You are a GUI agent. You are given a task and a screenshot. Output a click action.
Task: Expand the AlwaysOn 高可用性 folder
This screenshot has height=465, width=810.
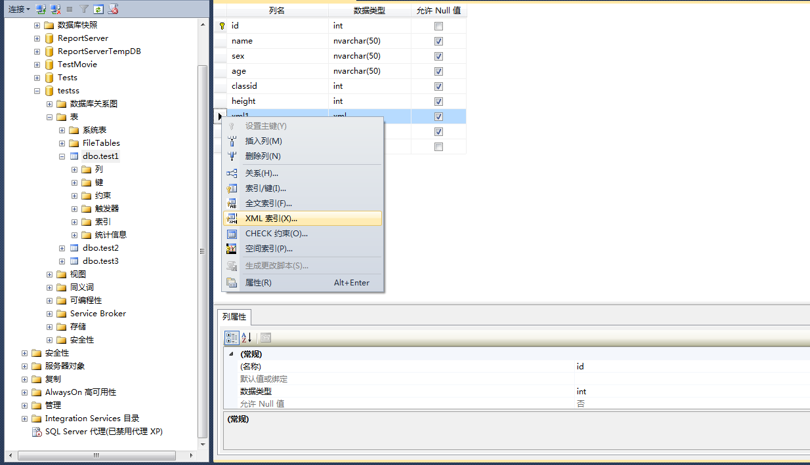pos(24,392)
